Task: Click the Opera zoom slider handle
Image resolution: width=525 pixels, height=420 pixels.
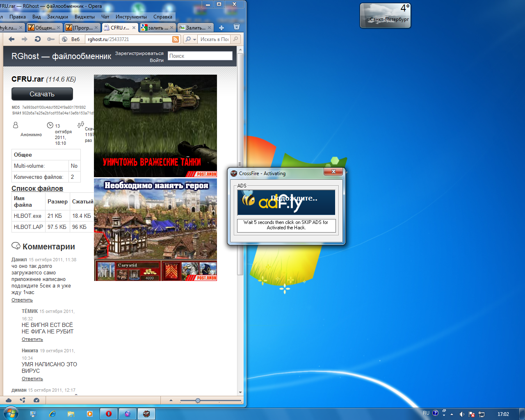Action: [x=198, y=400]
